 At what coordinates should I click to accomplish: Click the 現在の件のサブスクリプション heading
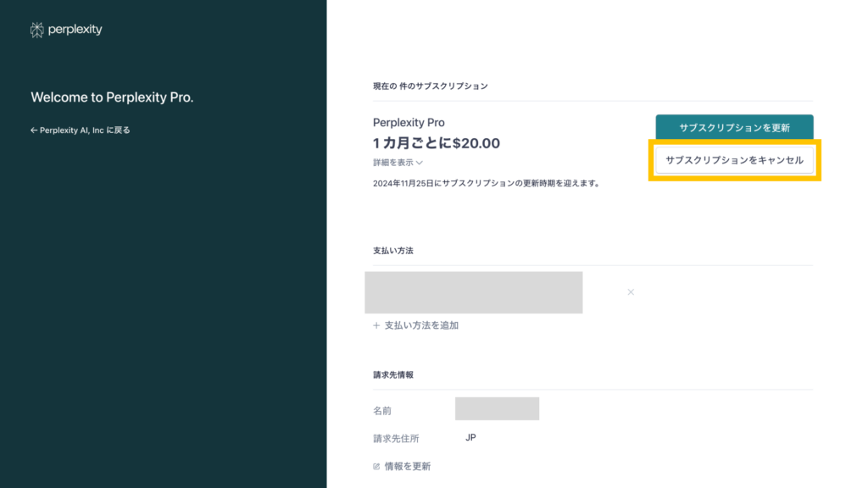(x=431, y=86)
